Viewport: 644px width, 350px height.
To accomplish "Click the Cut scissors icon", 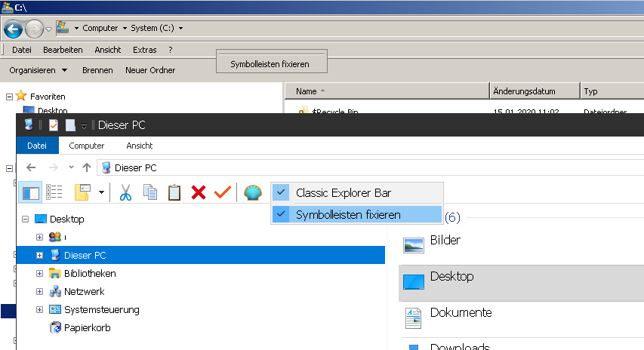I will 125,192.
